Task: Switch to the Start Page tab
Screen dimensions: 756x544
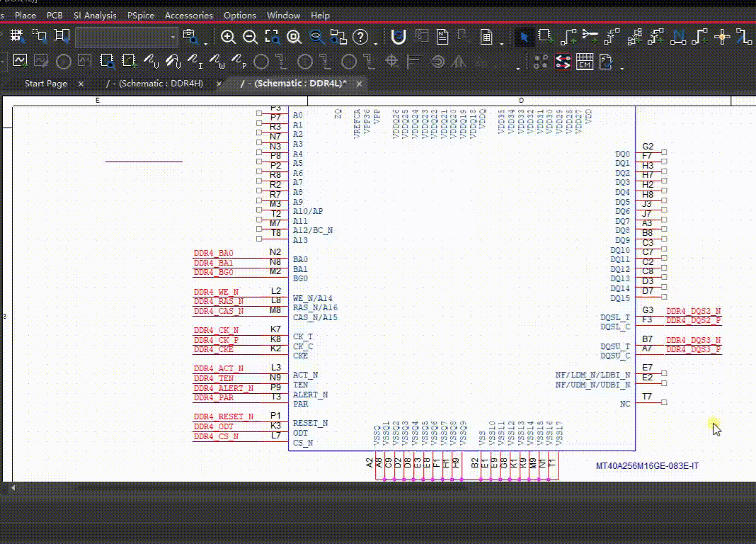Action: (46, 84)
